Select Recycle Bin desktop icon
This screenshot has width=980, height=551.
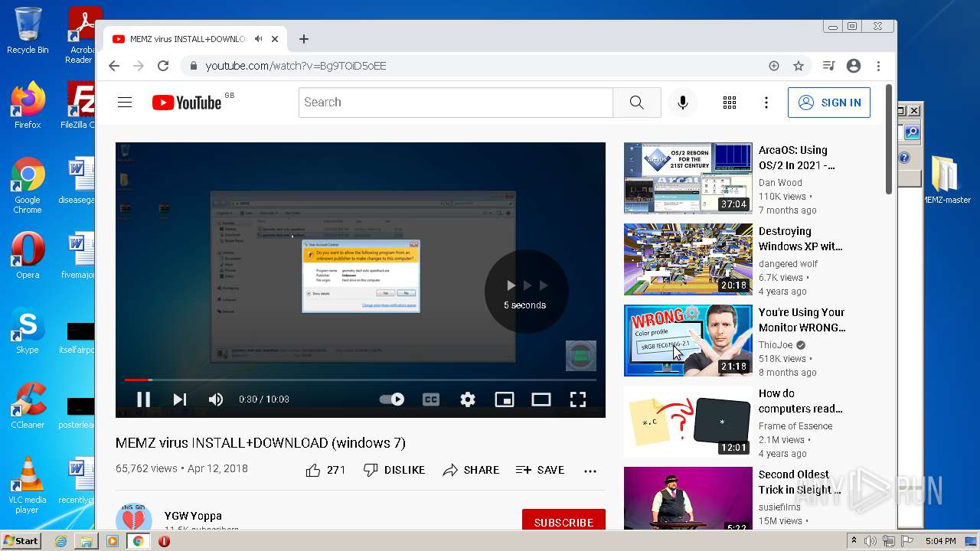(x=28, y=31)
